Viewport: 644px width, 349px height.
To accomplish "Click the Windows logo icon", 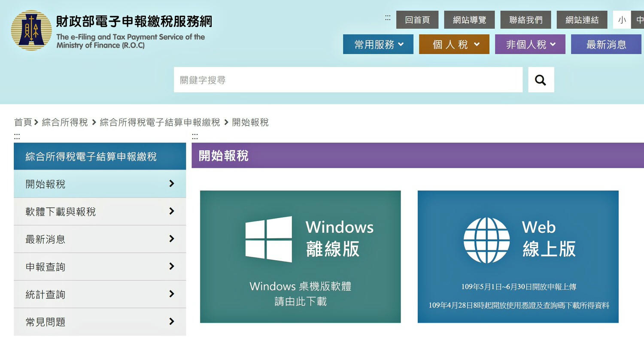I will tap(269, 239).
